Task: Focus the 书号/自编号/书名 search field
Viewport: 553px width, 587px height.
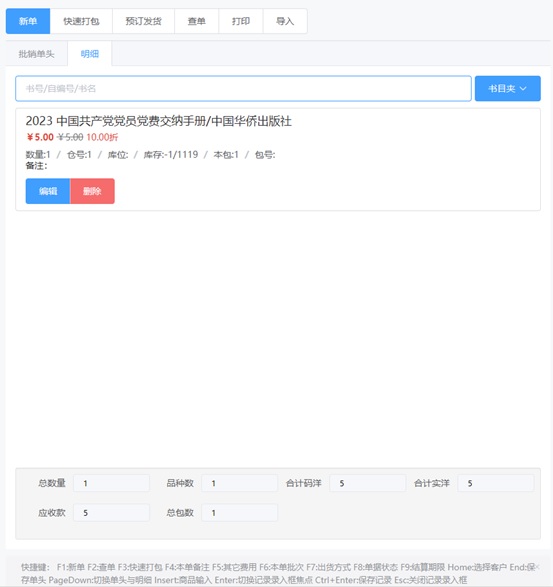Action: [243, 89]
